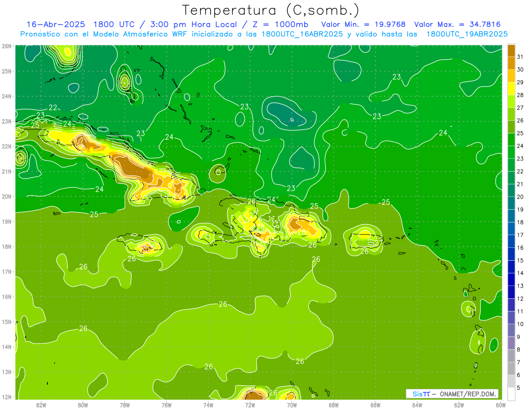Click the "78W" longitude axis label
The width and height of the screenshot is (532, 411).
pyautogui.click(x=125, y=404)
